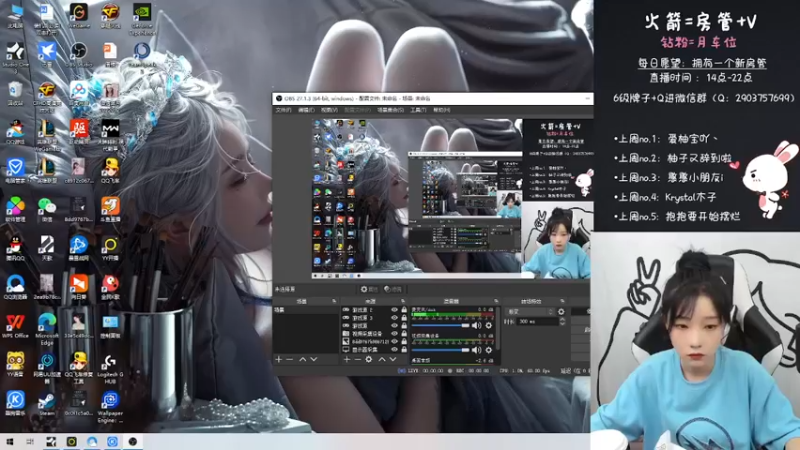800x450 pixels.
Task: Pop out the 混音器 dock via header icon
Action: [x=495, y=301]
